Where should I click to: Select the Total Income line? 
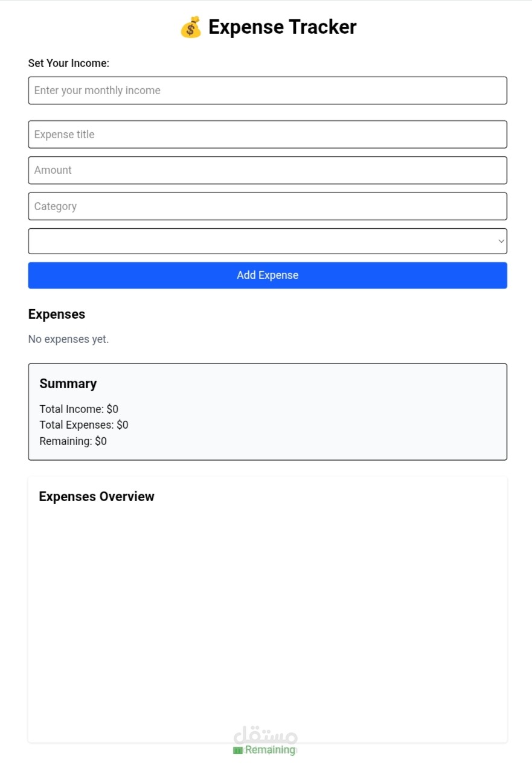coord(79,409)
